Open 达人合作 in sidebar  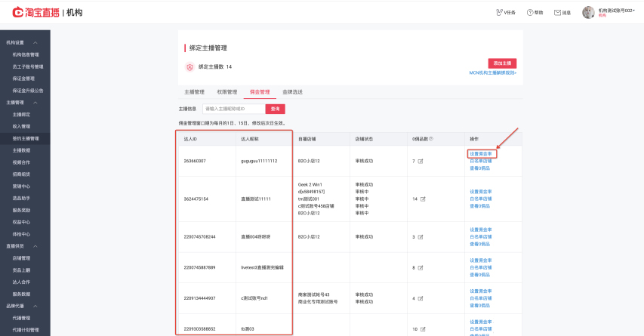pos(21,282)
